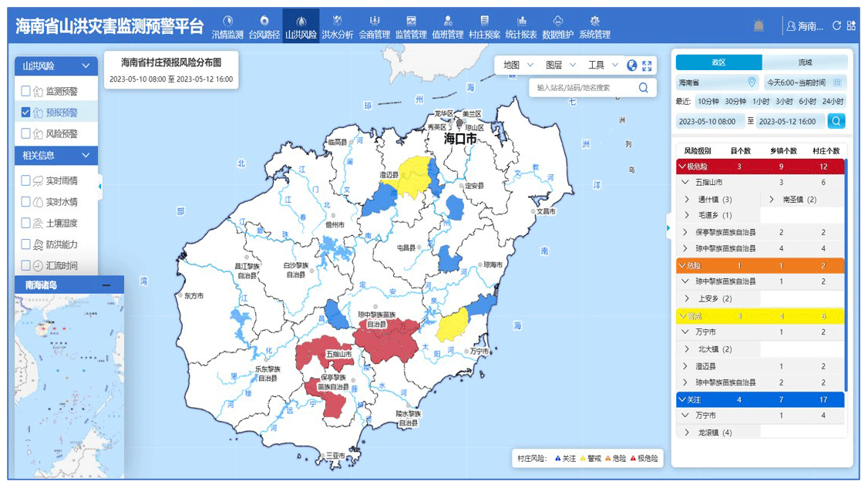868x488 pixels.
Task: Expand the 保亭黎族苗族自治县 row
Action: 685,232
